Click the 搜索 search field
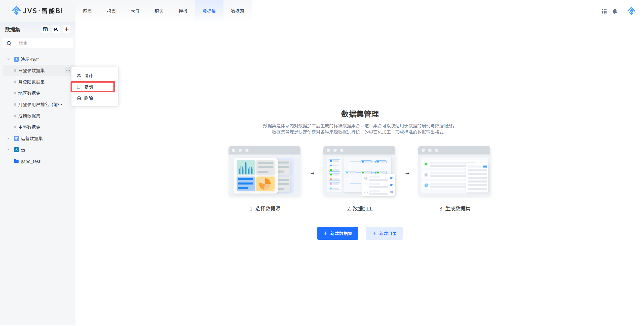Viewport: 644px width, 326px height. click(x=43, y=43)
